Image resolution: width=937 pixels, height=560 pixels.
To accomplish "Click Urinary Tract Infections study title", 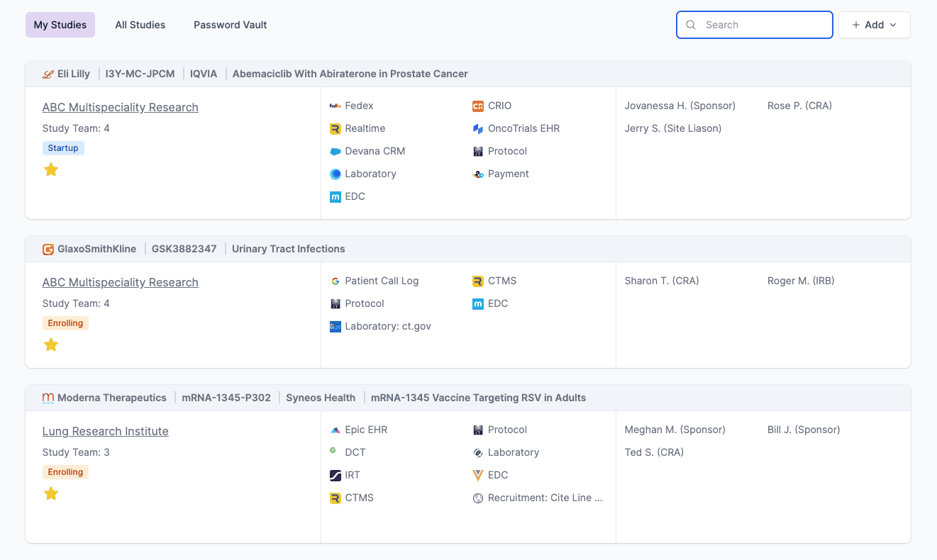I will pos(289,249).
